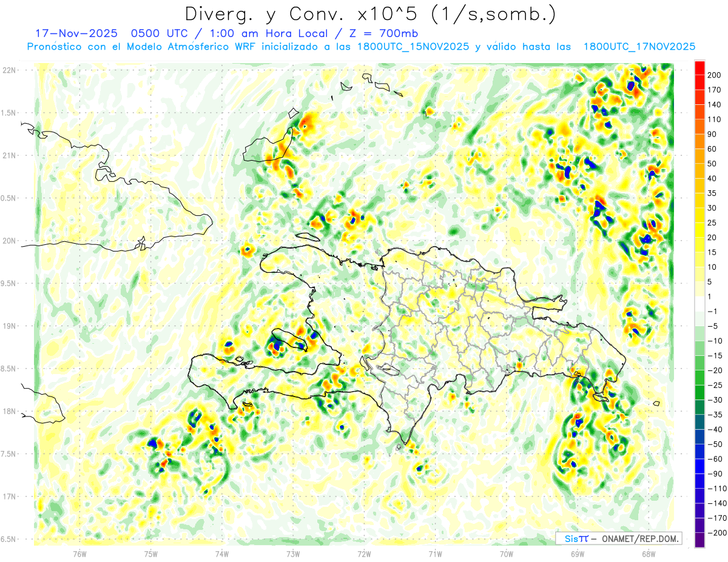The height and width of the screenshot is (562, 728).
Task: Select the '20N' latitude label
Action: tap(9, 241)
